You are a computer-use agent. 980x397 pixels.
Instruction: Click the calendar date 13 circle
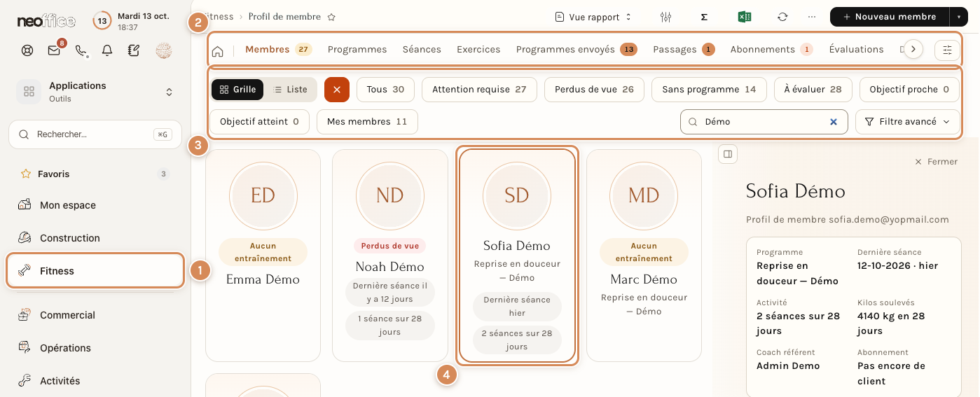tap(102, 21)
